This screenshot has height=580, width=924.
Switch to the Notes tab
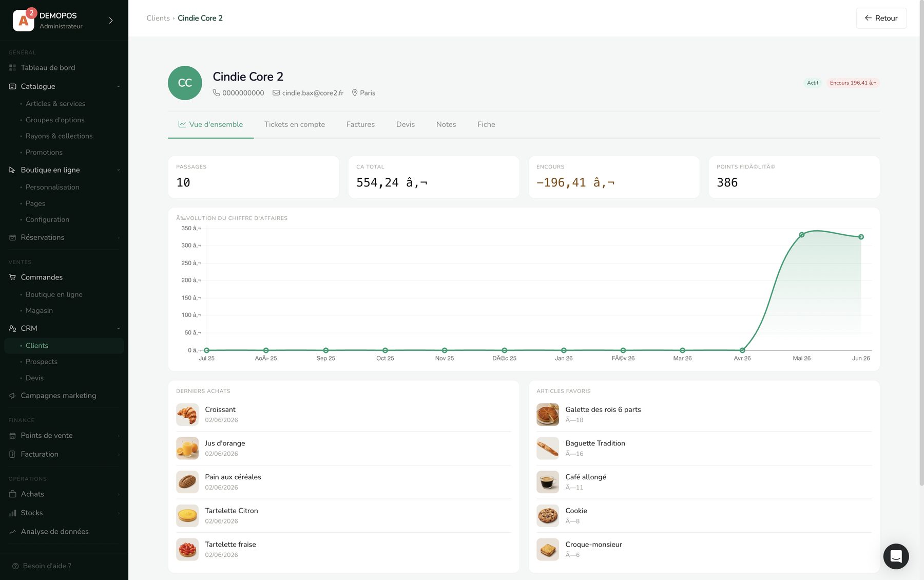coord(446,124)
